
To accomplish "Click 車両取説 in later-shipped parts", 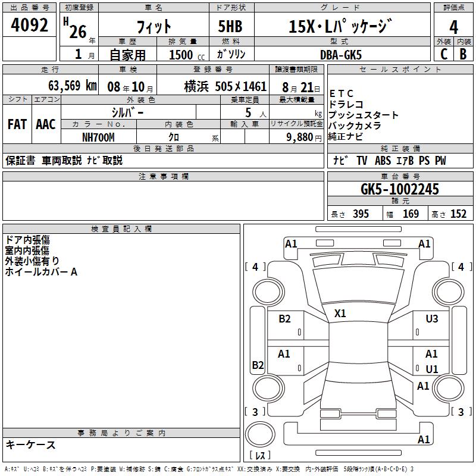I will coord(62,161).
